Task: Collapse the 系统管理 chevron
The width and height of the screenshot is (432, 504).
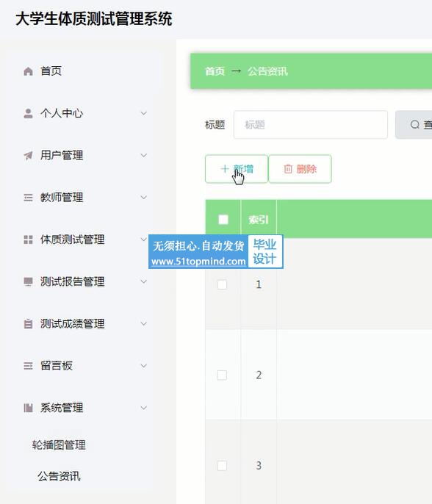Action: pos(144,408)
